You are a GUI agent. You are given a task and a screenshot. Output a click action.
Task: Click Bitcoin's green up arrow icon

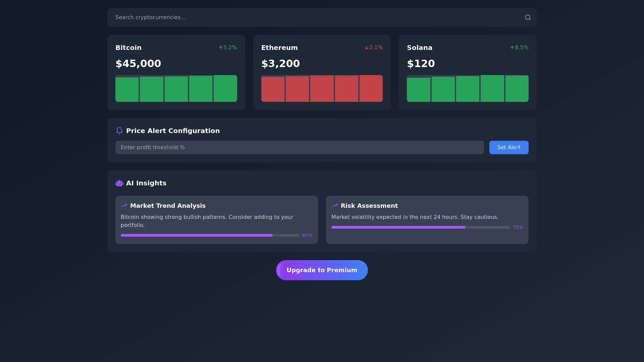[221, 48]
